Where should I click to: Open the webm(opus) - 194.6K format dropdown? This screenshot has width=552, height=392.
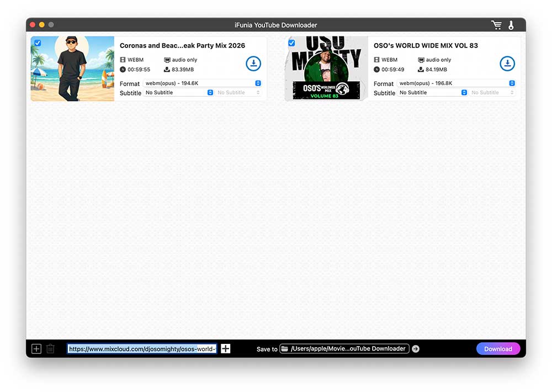pos(202,83)
